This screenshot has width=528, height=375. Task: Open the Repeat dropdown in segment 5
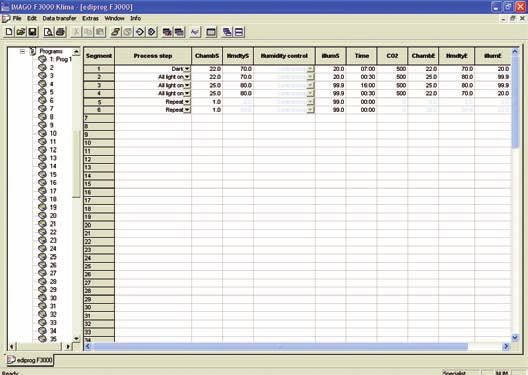(187, 102)
